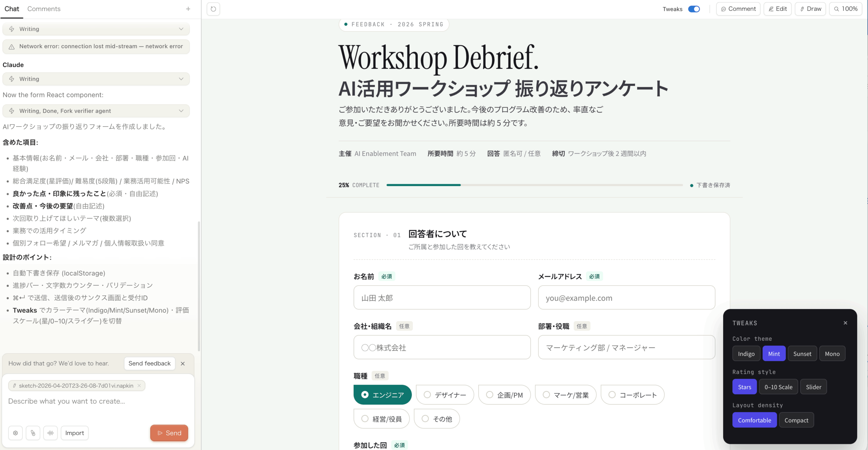Select the 経営/役員 radio option
Image resolution: width=868 pixels, height=450 pixels.
coord(381,419)
